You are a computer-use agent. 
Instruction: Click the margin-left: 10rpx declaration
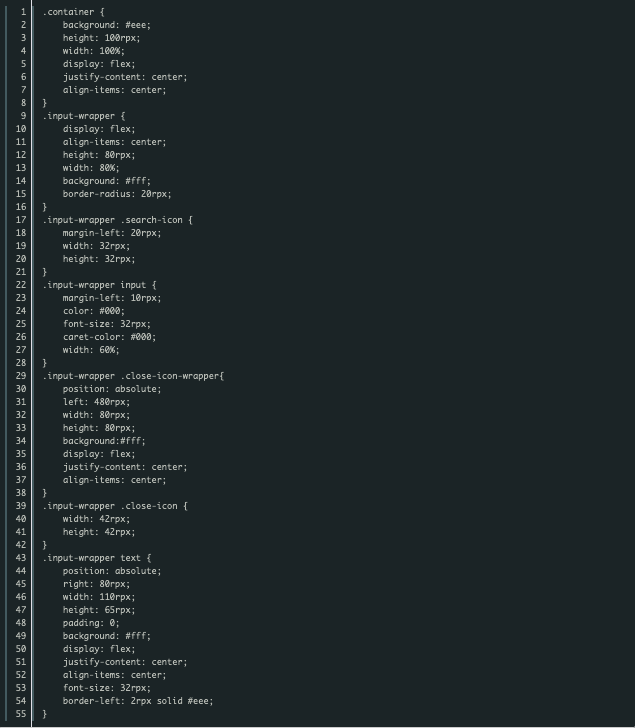[112, 298]
